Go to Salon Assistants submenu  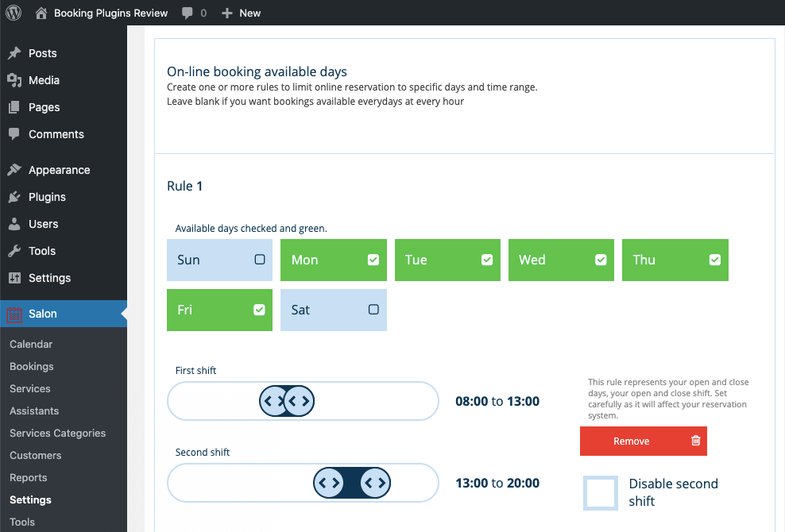click(34, 411)
